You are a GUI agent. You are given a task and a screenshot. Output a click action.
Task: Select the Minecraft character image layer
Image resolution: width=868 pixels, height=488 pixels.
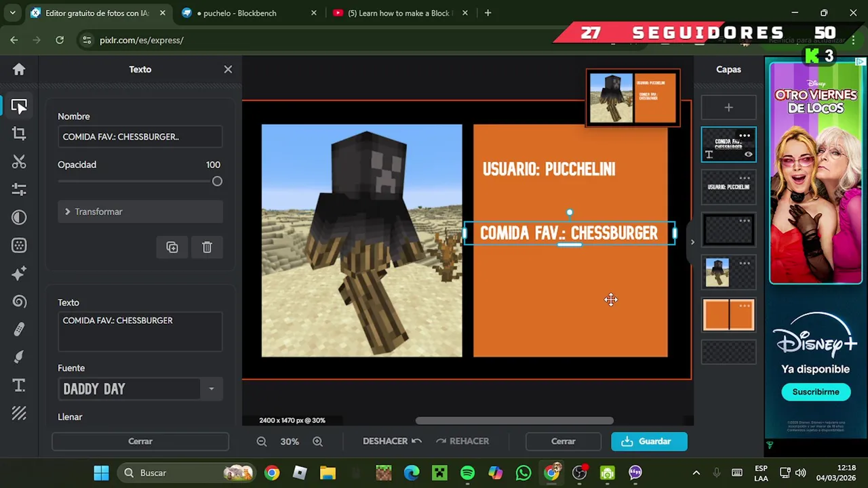click(x=728, y=272)
